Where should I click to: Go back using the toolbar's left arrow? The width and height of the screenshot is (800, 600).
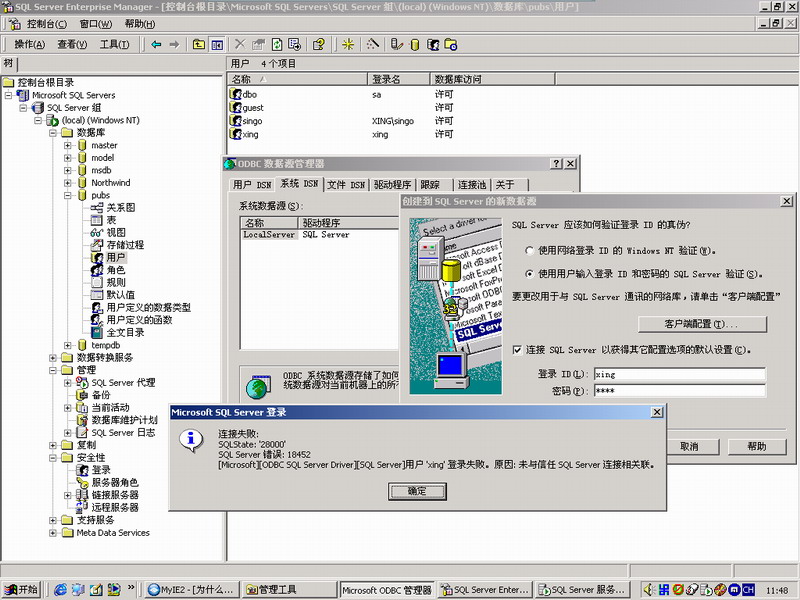point(156,45)
